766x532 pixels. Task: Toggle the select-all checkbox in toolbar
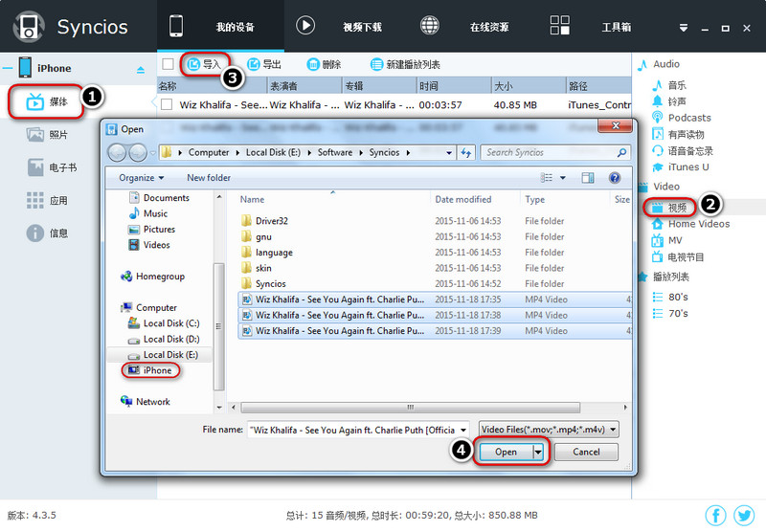tap(169, 64)
